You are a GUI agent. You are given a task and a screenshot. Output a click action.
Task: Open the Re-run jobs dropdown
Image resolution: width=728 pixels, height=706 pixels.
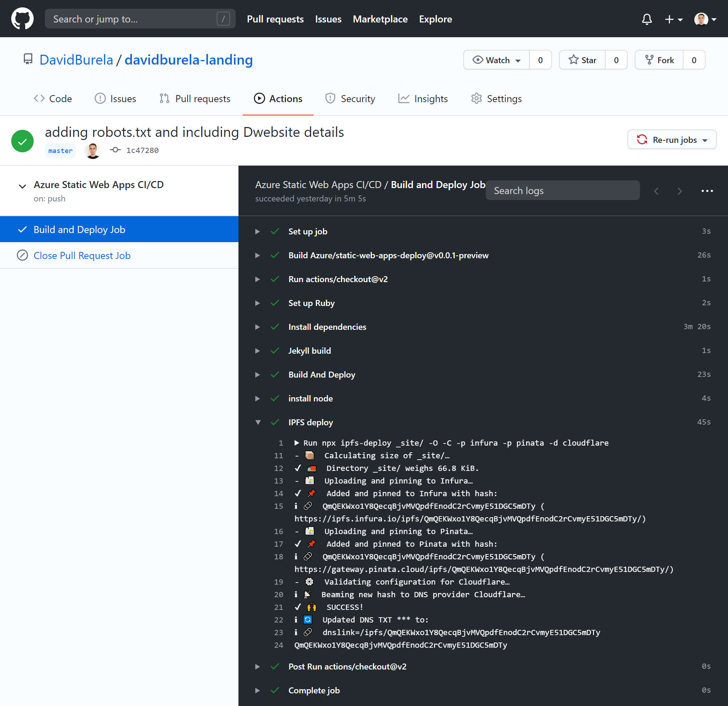point(672,140)
